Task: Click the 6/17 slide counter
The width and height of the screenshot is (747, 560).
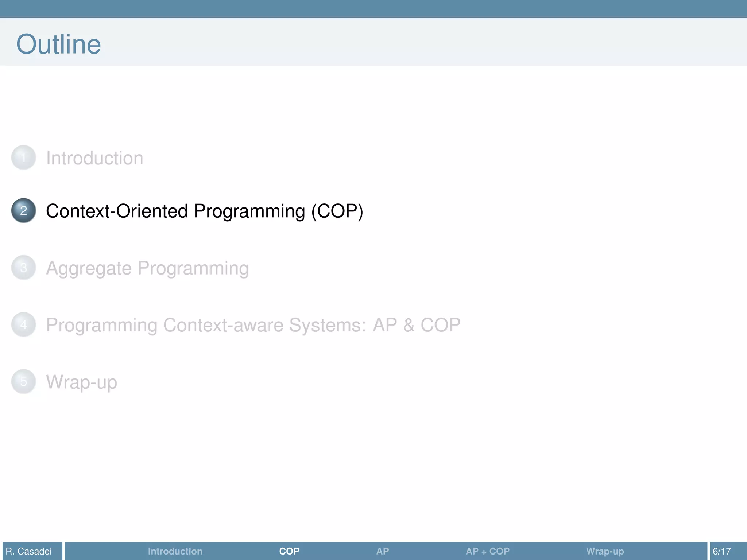Action: [x=722, y=551]
